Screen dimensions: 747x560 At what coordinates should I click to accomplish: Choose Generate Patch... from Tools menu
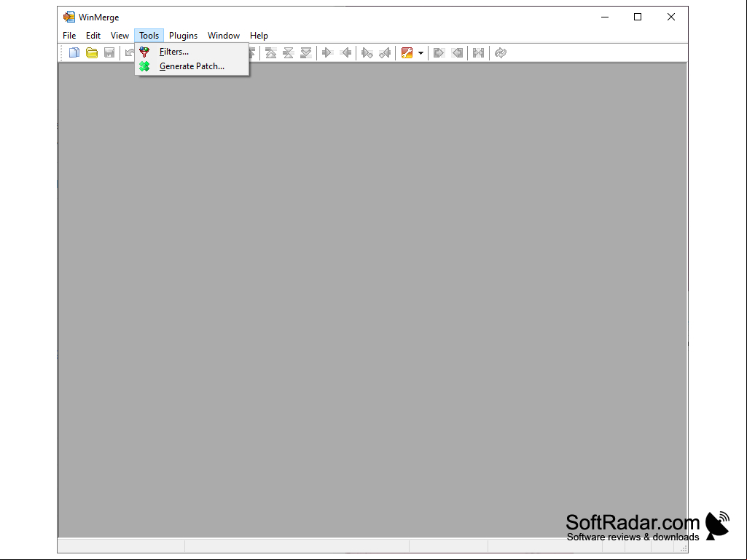pos(192,66)
